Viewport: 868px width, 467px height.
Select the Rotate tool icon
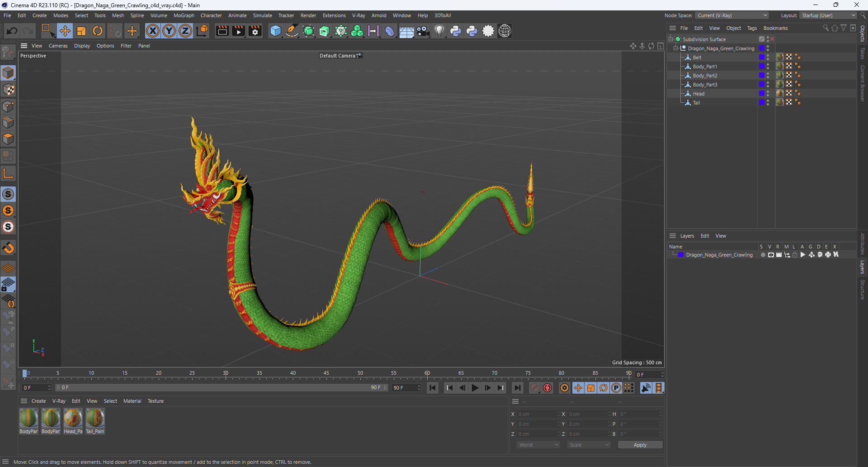point(98,31)
